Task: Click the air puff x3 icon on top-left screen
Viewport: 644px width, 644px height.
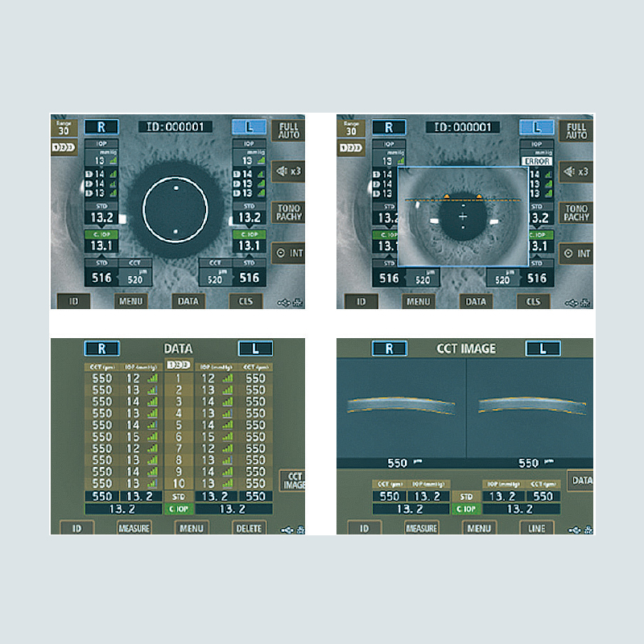Action: tap(289, 171)
